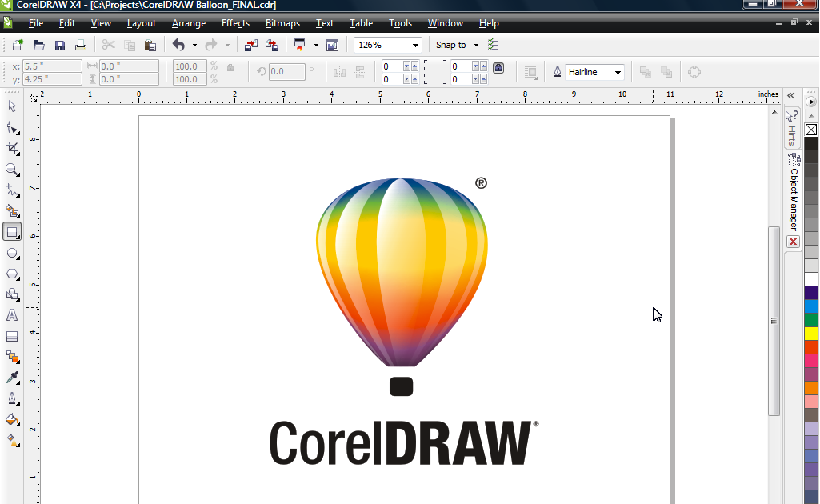Open the Object Manager docker tab
The image size is (820, 504).
point(794,192)
